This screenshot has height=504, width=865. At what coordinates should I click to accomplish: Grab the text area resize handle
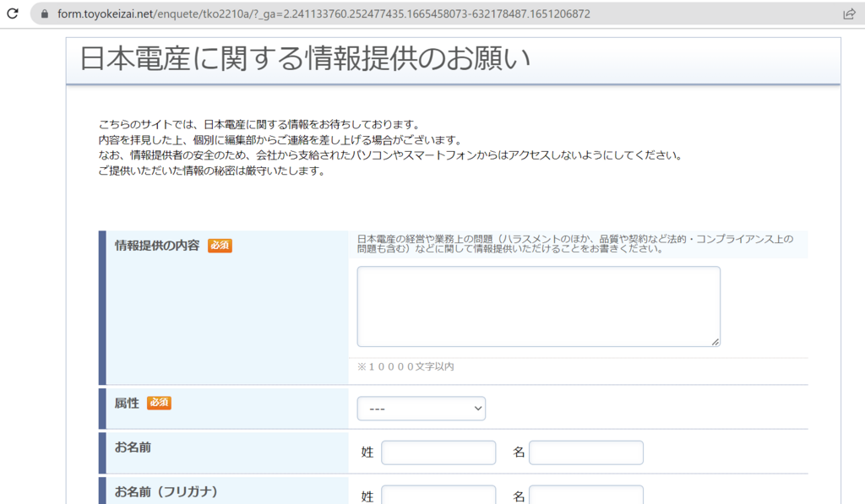pyautogui.click(x=715, y=342)
